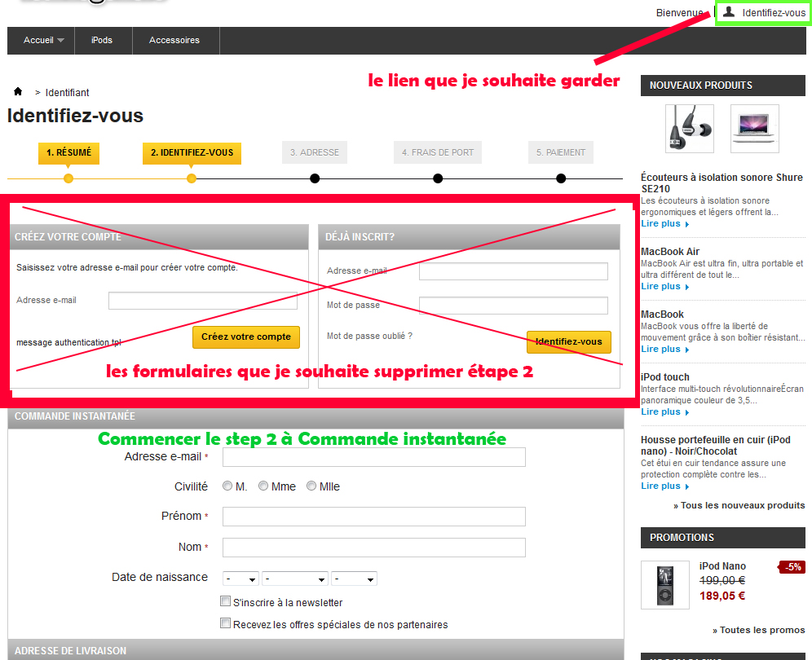812x660 pixels.
Task: Click Adresse e-mail field in Commande instantanée
Action: (x=374, y=457)
